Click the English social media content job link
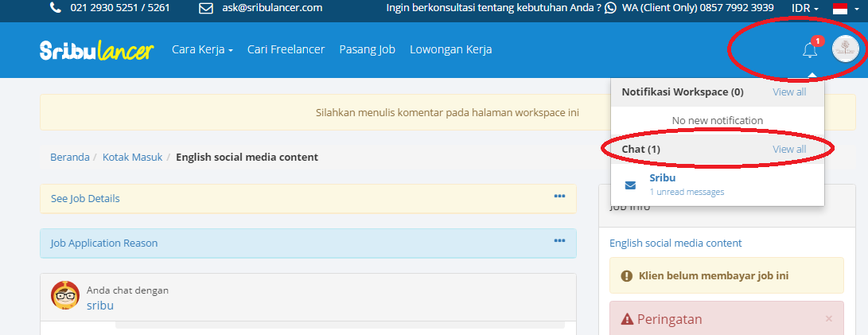Viewport: 868px width, 335px height. tap(675, 243)
